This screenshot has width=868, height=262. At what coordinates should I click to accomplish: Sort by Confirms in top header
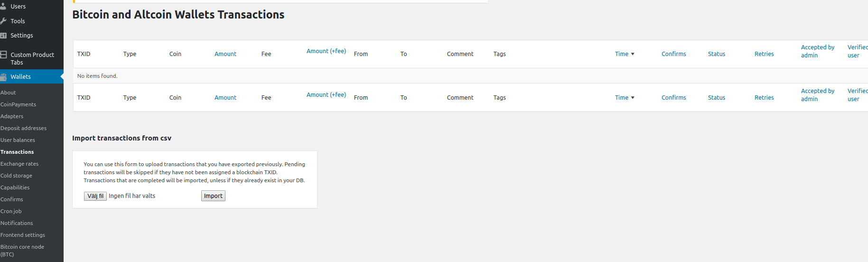coord(674,54)
